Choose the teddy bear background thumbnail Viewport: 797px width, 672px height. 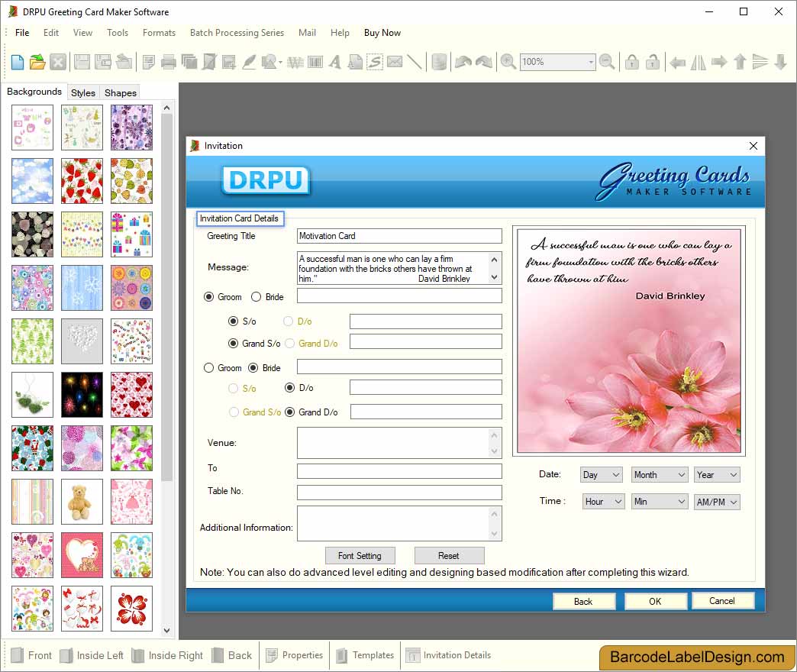click(x=82, y=502)
